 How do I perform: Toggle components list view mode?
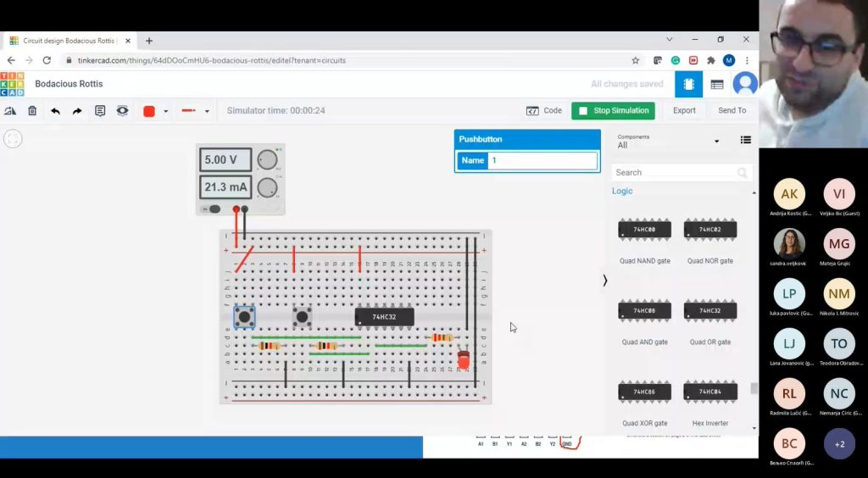(746, 141)
